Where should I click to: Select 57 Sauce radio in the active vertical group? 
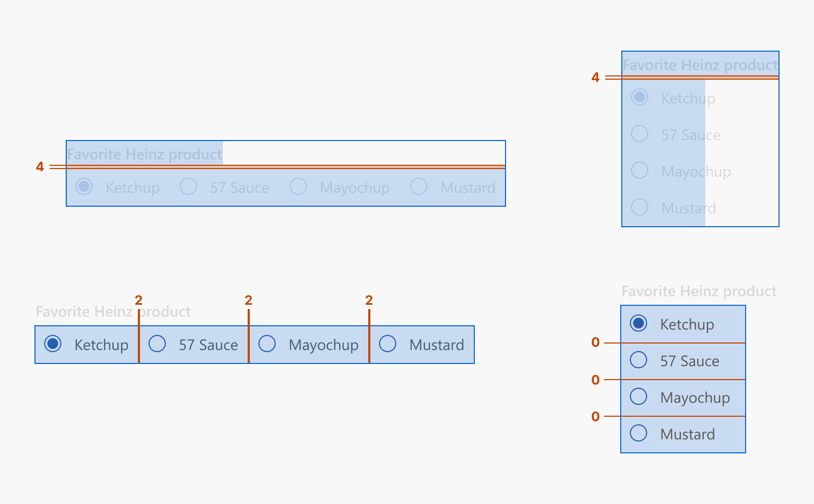[638, 360]
